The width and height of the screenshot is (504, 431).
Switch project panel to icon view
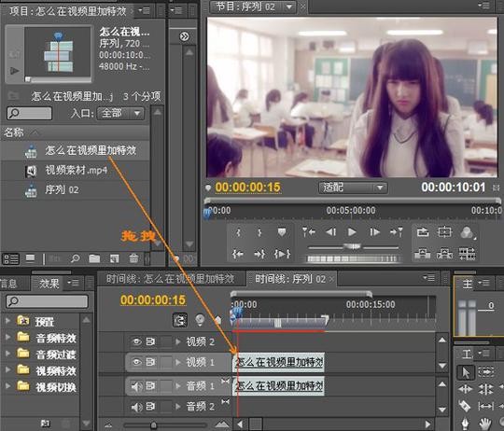[30, 258]
